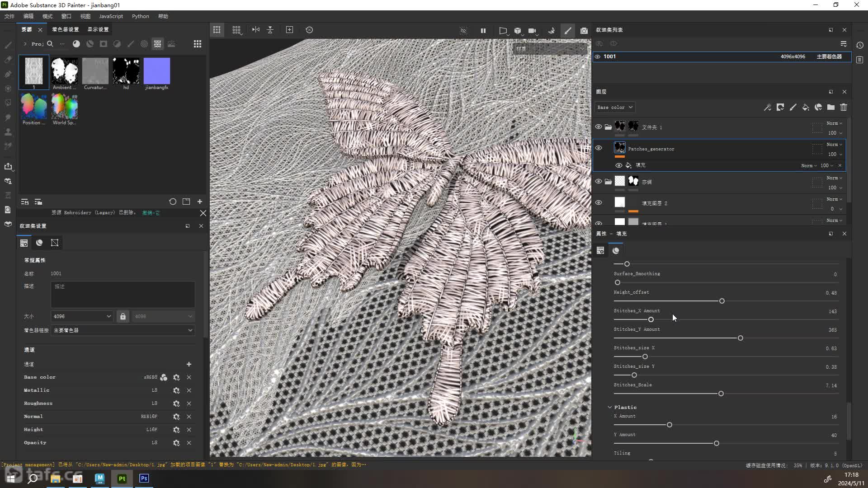Add fill layer bucket icon
868x488 pixels.
806,107
